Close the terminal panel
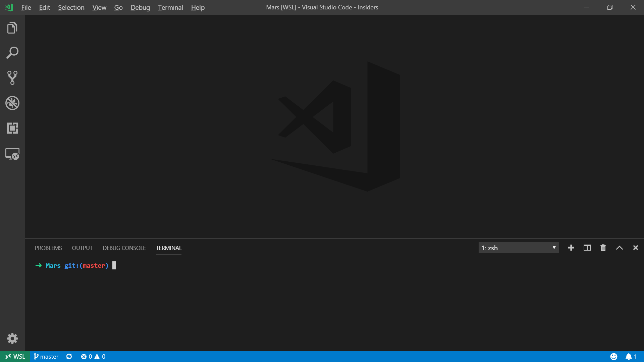The image size is (644, 362). click(635, 248)
